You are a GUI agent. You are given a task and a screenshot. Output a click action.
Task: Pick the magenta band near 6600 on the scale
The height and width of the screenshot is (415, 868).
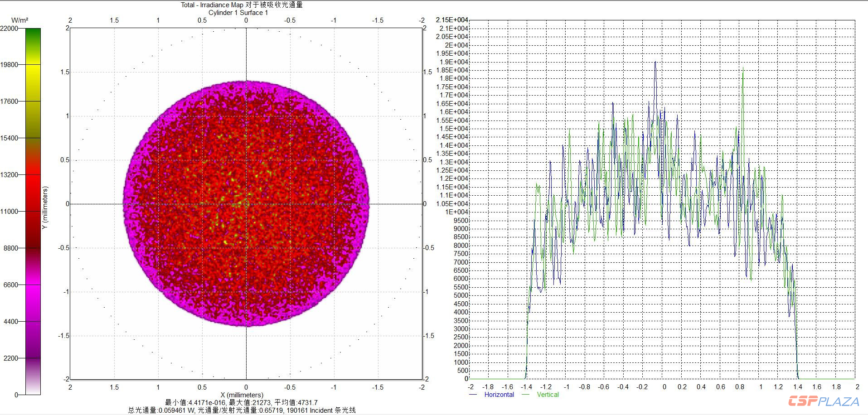pyautogui.click(x=33, y=285)
